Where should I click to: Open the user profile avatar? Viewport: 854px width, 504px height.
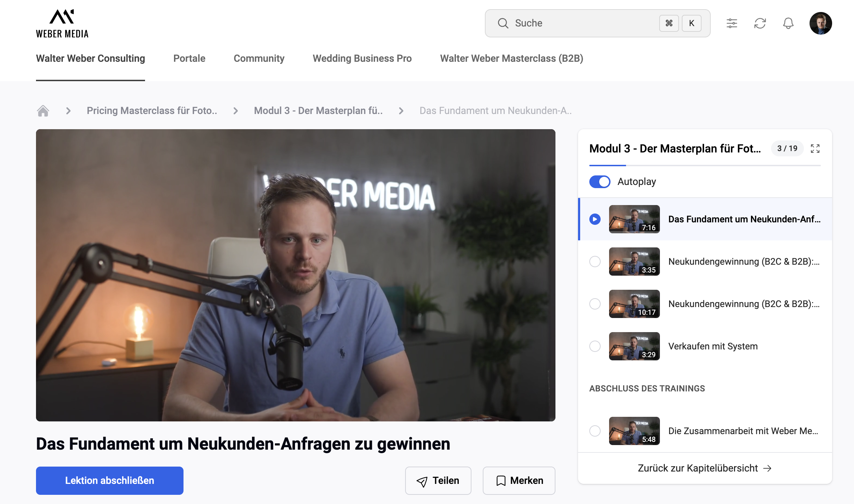pyautogui.click(x=821, y=23)
